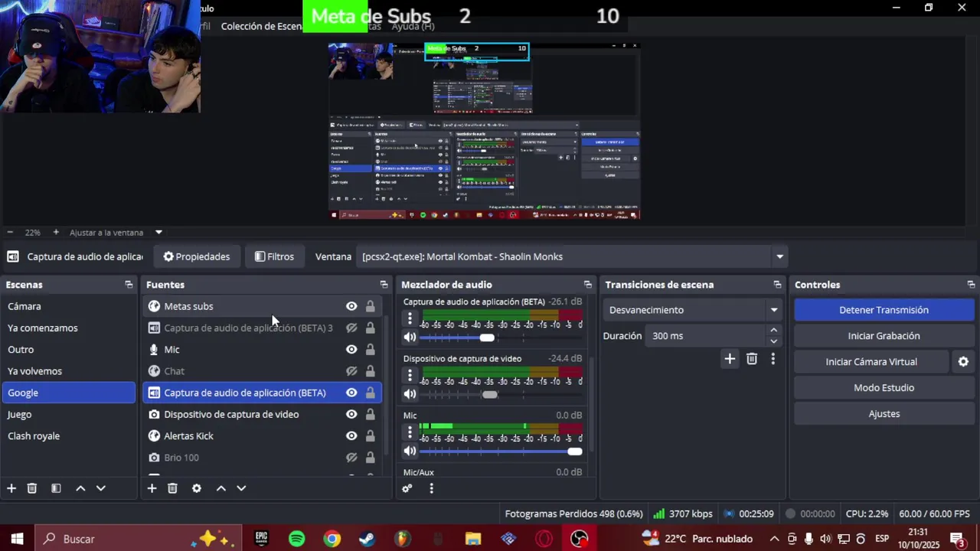The height and width of the screenshot is (551, 980).
Task: Add a new scene with plus icon
Action: pos(11,488)
